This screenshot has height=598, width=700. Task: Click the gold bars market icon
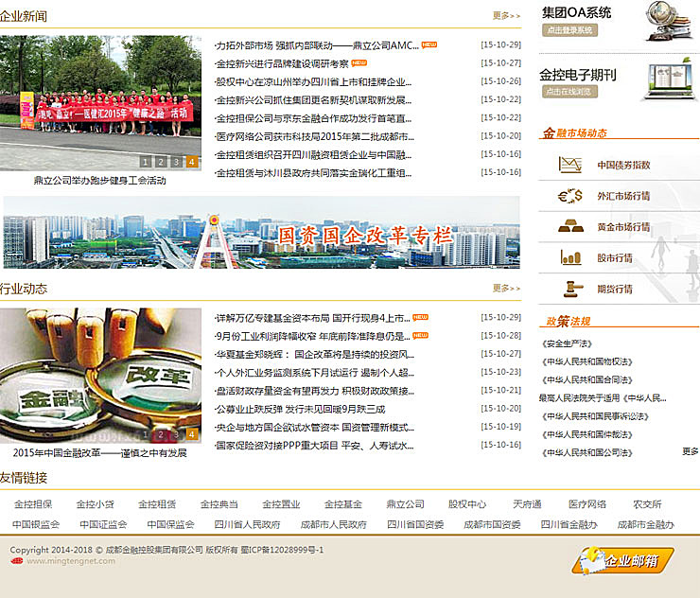point(569,227)
